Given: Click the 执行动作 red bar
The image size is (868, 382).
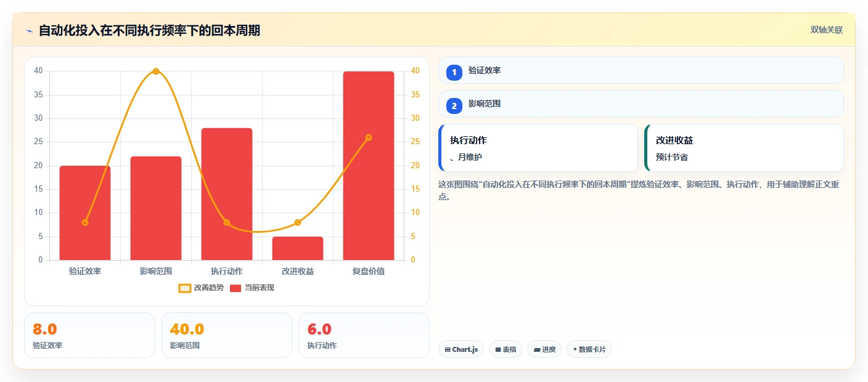Looking at the screenshot, I should pyautogui.click(x=227, y=194).
